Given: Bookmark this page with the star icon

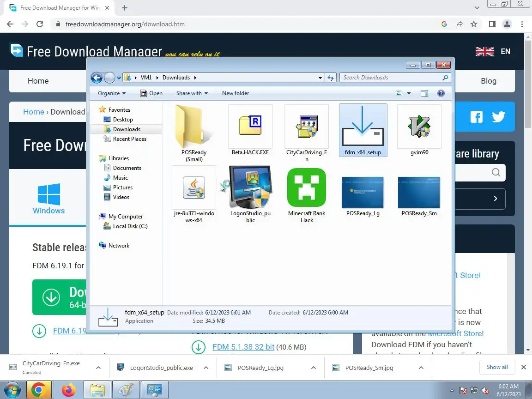Looking at the screenshot, I should point(474,24).
